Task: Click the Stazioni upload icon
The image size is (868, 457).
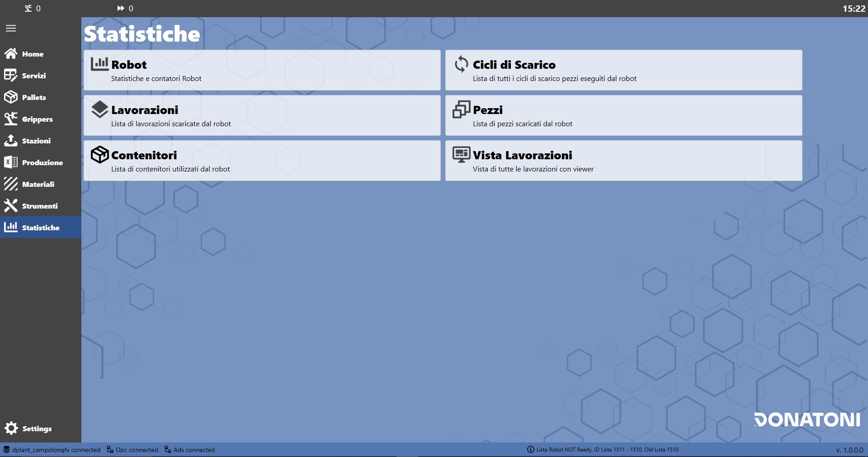Action: pyautogui.click(x=11, y=140)
